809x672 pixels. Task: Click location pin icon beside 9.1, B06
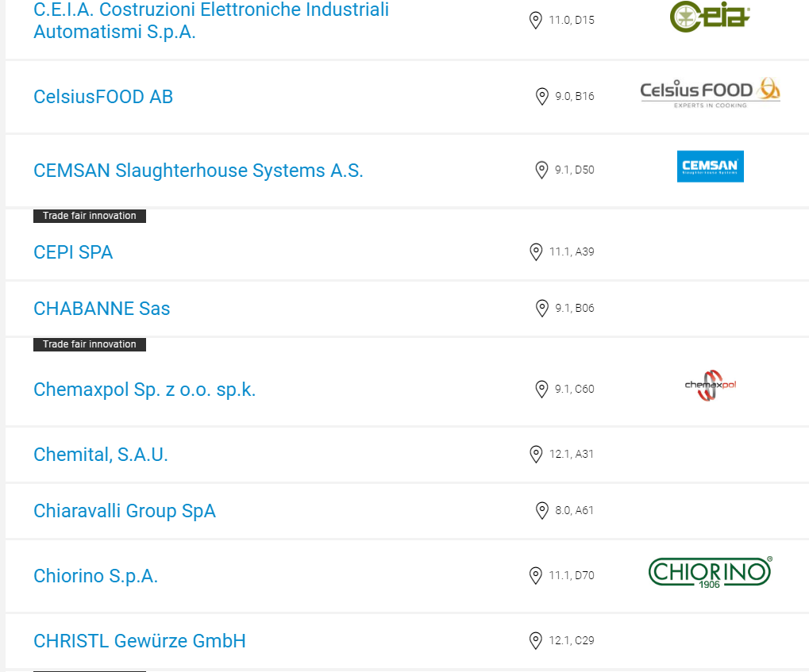tap(541, 308)
